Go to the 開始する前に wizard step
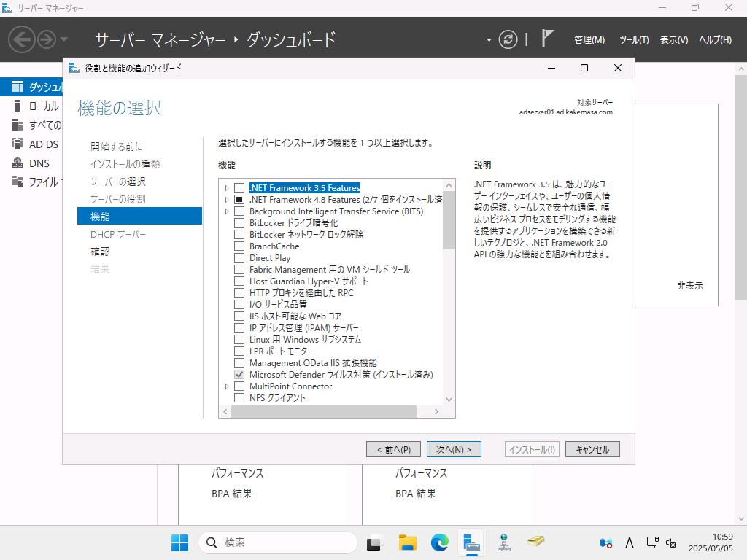The height and width of the screenshot is (560, 747). pyautogui.click(x=116, y=147)
